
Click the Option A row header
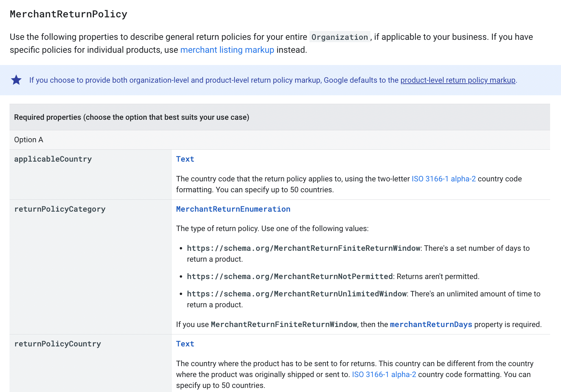coord(28,140)
